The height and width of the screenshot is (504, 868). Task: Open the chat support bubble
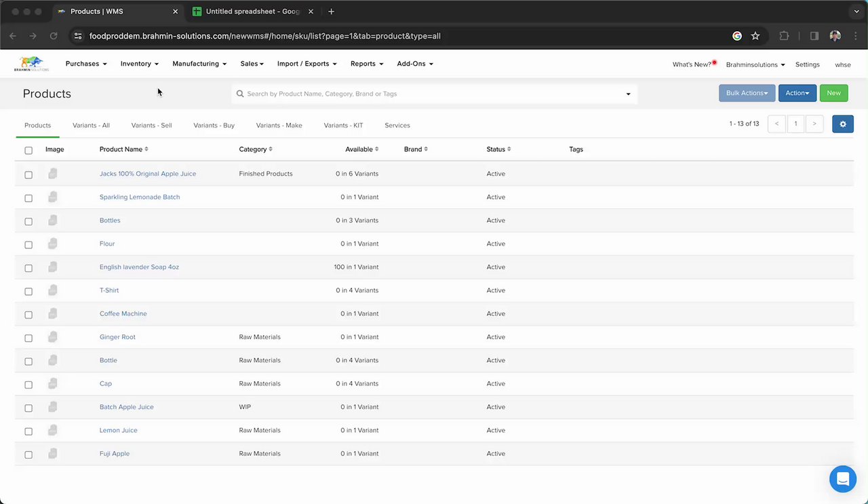click(842, 479)
